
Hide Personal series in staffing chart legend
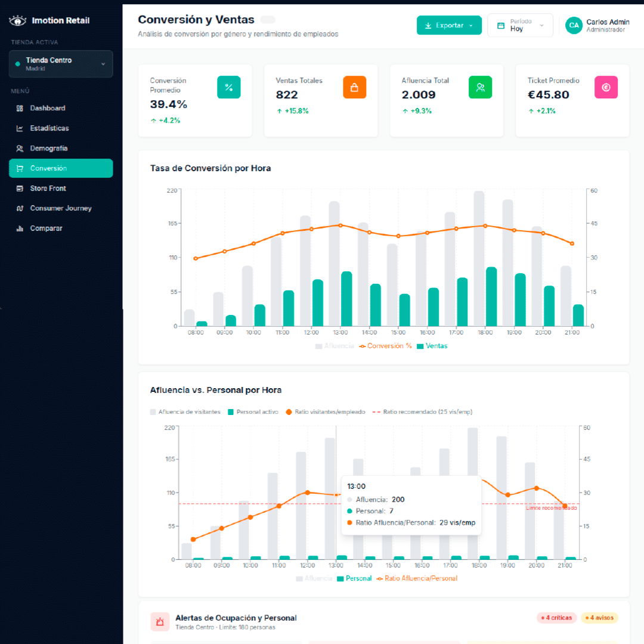tap(354, 578)
